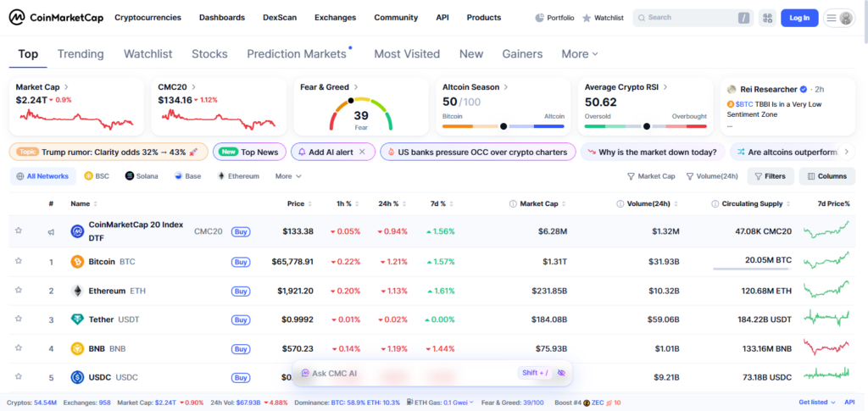Star Tether to add to watchlist
The image size is (868, 411).
pyautogui.click(x=19, y=319)
